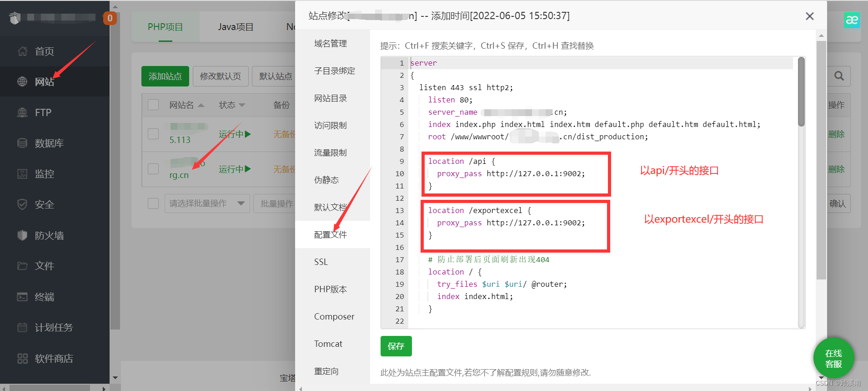Image resolution: width=868 pixels, height=391 pixels.
Task: Open 重定向 section
Action: (326, 371)
